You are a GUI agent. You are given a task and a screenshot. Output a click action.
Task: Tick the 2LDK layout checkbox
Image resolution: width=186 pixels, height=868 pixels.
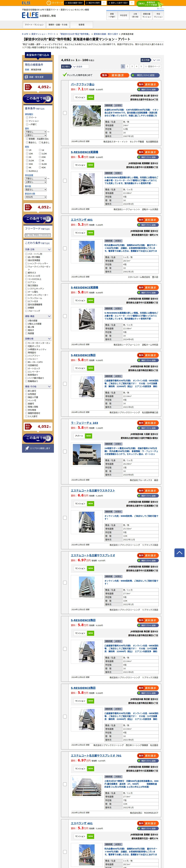tap(27, 161)
